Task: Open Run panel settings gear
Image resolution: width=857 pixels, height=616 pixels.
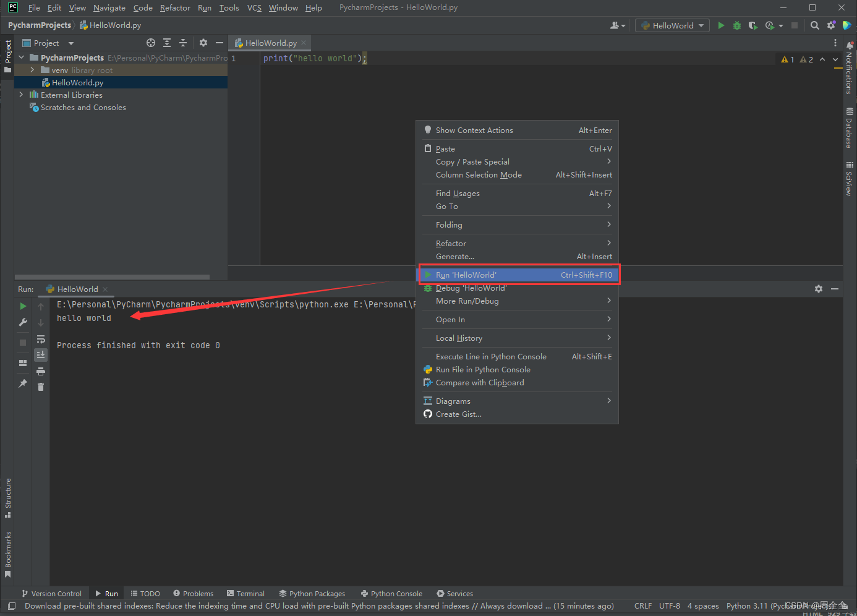Action: 819,289
